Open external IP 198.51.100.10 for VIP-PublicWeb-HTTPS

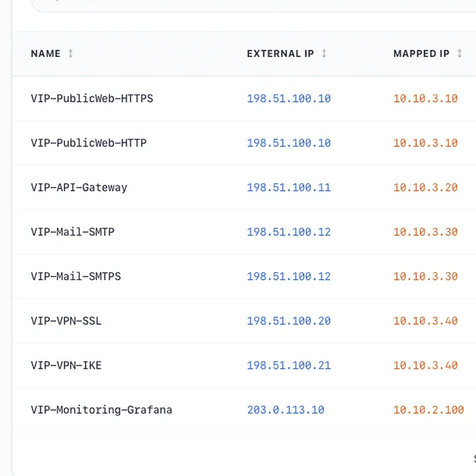coord(289,98)
